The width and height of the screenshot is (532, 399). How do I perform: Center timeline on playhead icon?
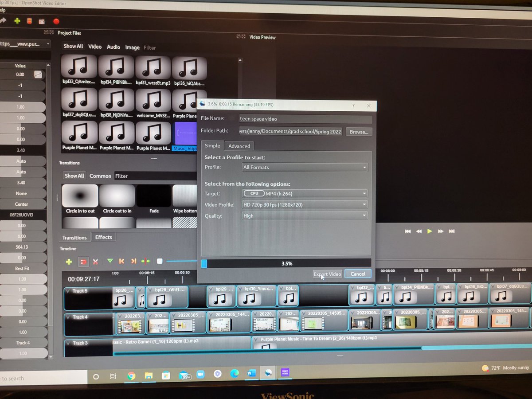pyautogui.click(x=145, y=261)
